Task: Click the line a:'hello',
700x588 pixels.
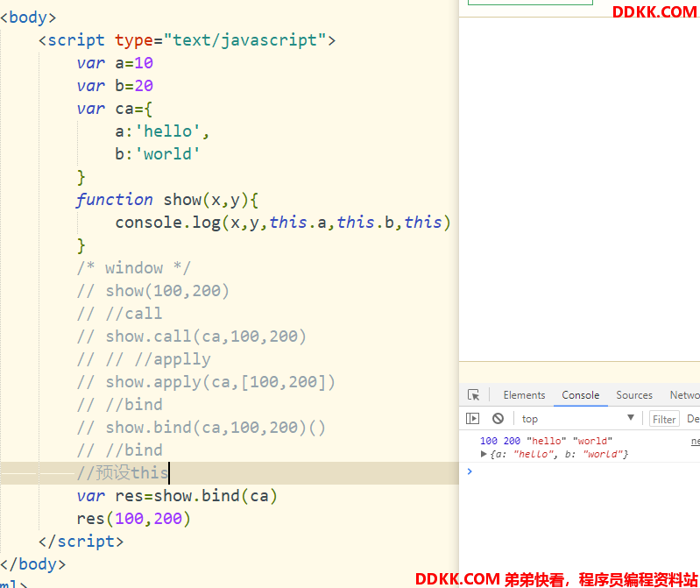Action: pos(162,131)
